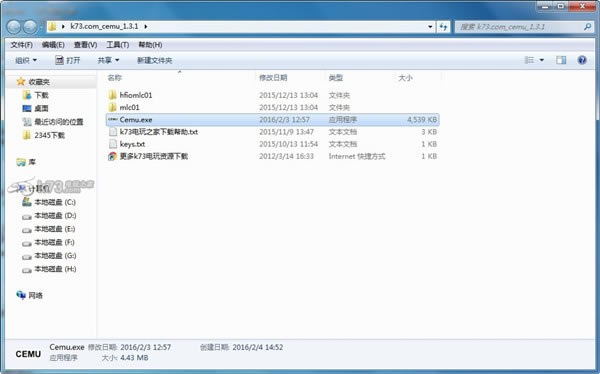The image size is (600, 374).
Task: Click the 更多k73电玩资源下载 shortcut icon
Action: pyautogui.click(x=112, y=156)
